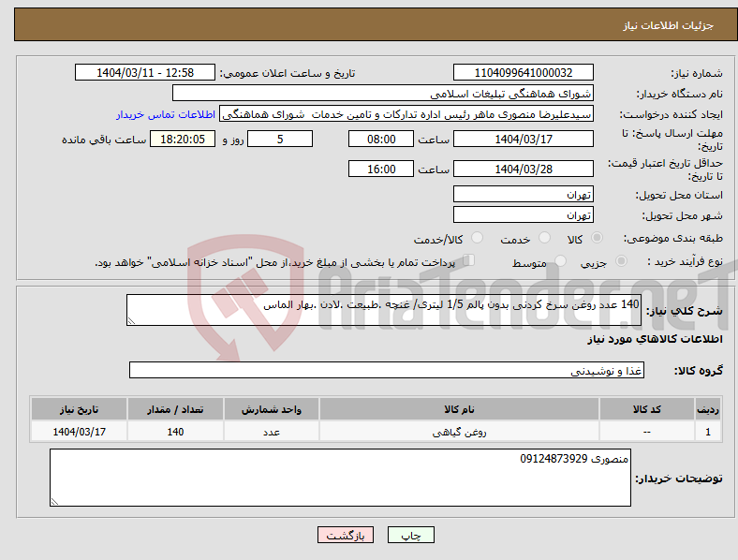Click the 08:00 time field

coord(381,140)
